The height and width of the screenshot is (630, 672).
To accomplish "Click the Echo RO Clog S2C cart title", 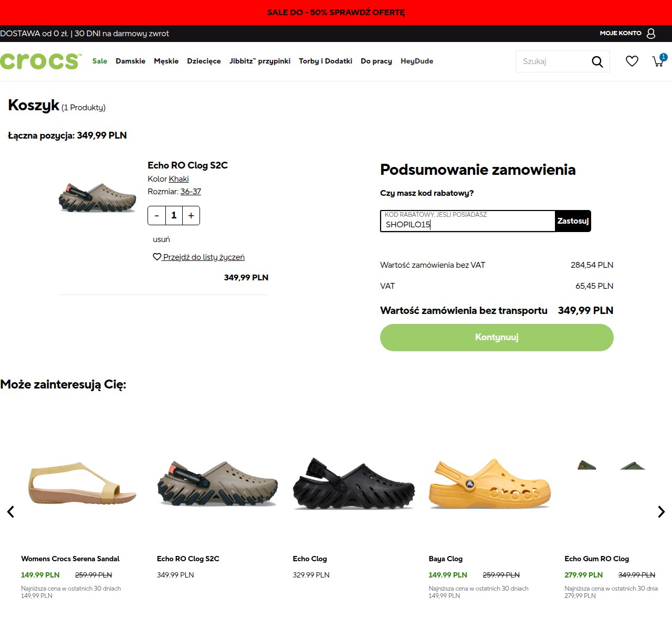I will click(x=187, y=165).
